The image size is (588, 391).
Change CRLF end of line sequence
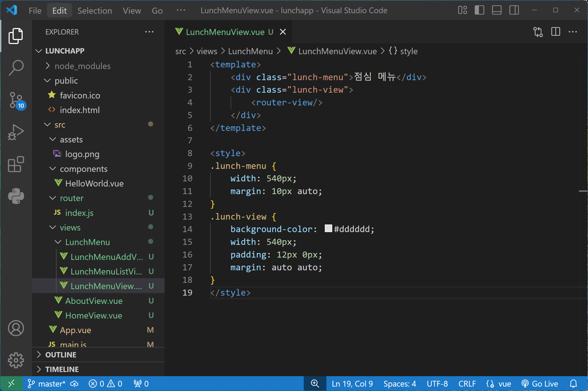pyautogui.click(x=467, y=384)
